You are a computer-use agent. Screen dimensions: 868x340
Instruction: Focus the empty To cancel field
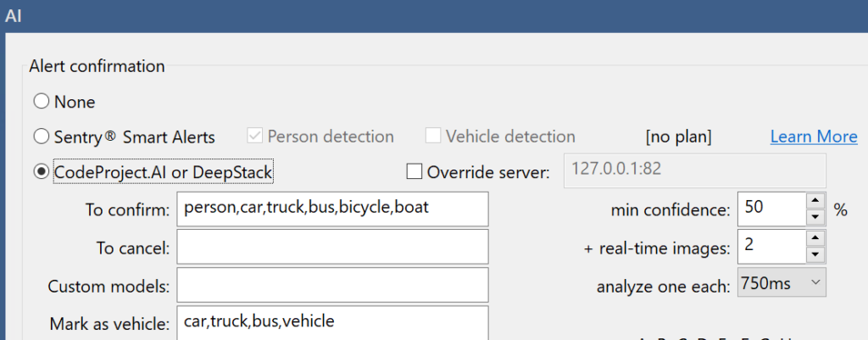coord(332,247)
